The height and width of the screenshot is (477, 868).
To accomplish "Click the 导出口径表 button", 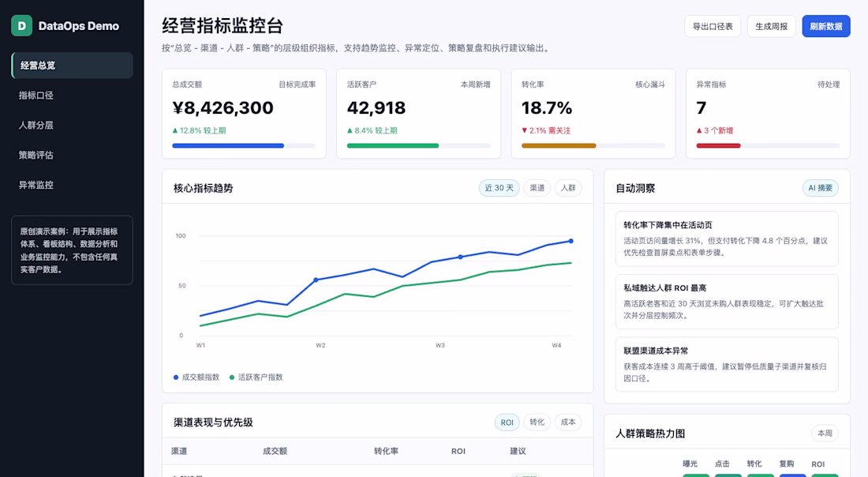I will coord(713,26).
